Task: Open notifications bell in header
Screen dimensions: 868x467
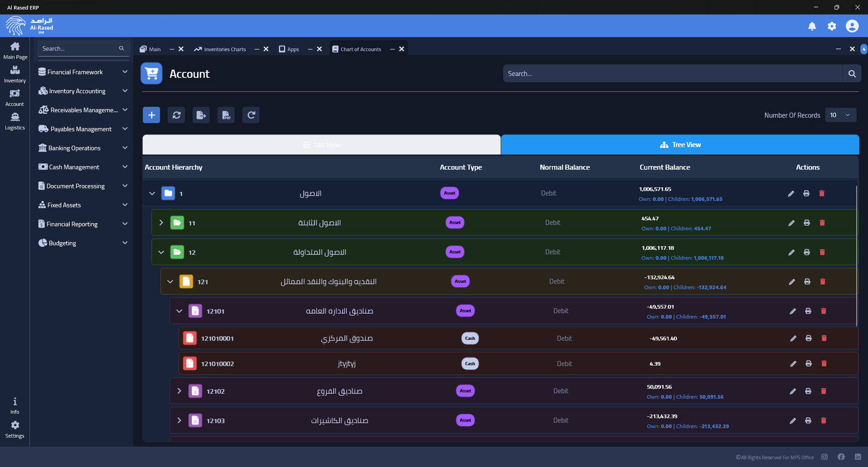Action: [812, 26]
